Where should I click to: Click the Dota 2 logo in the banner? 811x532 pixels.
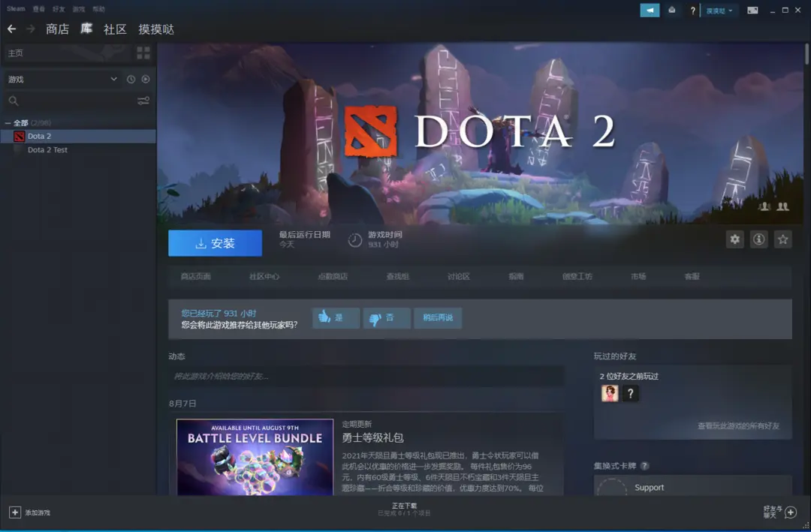pyautogui.click(x=371, y=131)
